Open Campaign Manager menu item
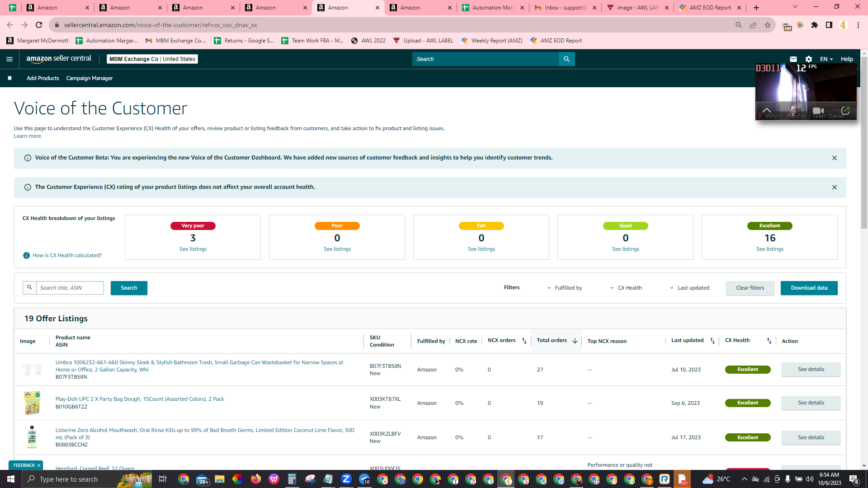Image resolution: width=868 pixels, height=488 pixels. click(90, 78)
